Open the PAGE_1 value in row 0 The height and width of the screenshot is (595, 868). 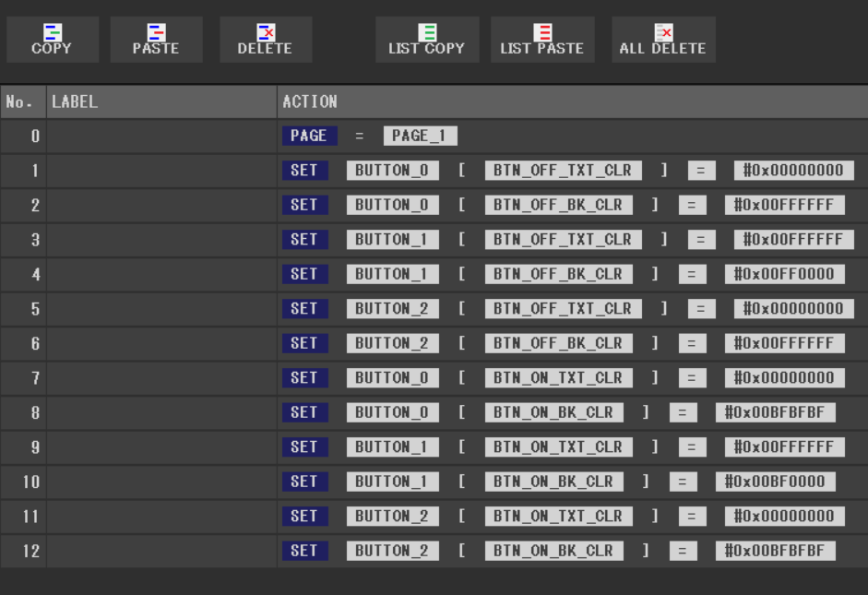[420, 136]
